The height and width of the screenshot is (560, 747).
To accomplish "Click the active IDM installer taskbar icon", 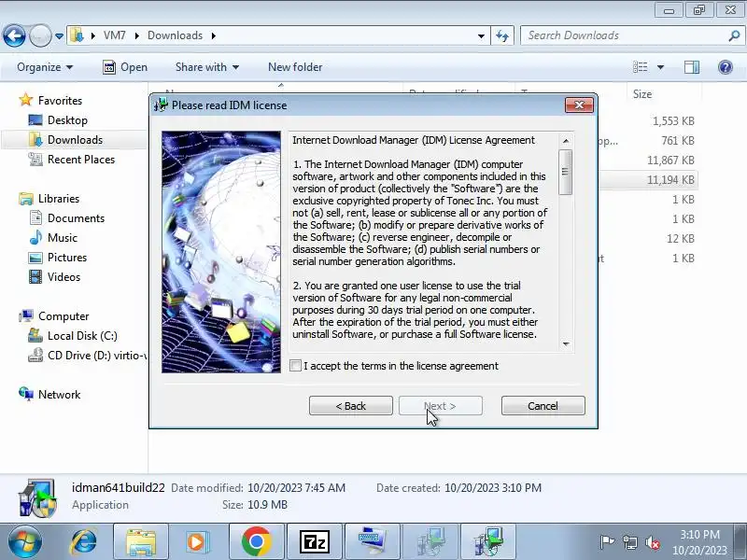I will tap(488, 541).
